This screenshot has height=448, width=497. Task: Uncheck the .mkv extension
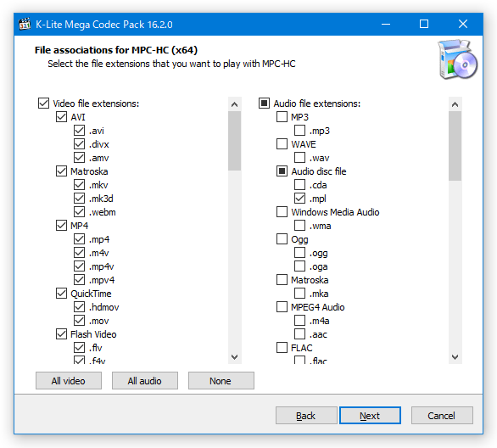pyautogui.click(x=79, y=185)
